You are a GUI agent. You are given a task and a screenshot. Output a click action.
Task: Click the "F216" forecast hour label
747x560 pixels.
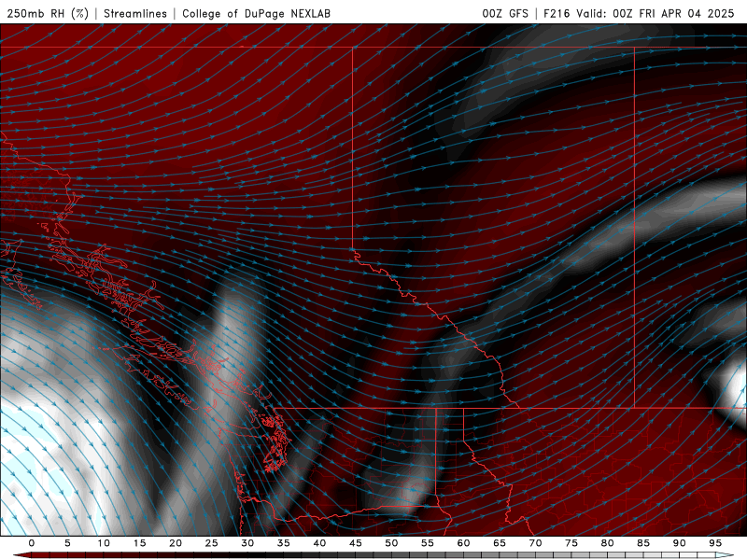coord(557,13)
